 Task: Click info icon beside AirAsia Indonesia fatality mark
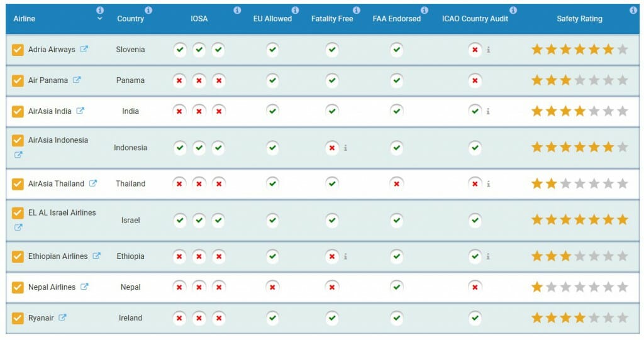point(346,148)
